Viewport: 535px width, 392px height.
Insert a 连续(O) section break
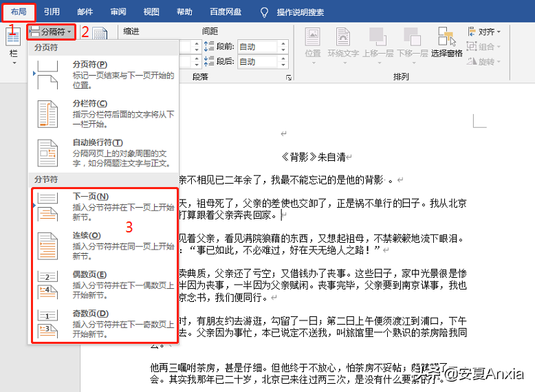point(104,246)
